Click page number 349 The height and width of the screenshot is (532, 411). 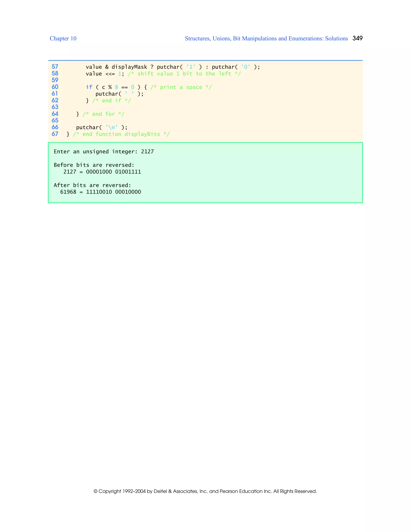(357, 38)
